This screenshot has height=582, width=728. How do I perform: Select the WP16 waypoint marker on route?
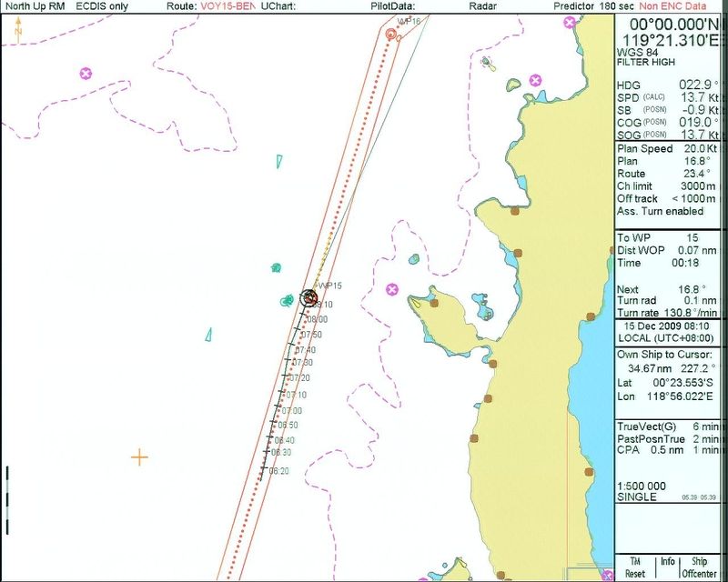pos(391,34)
